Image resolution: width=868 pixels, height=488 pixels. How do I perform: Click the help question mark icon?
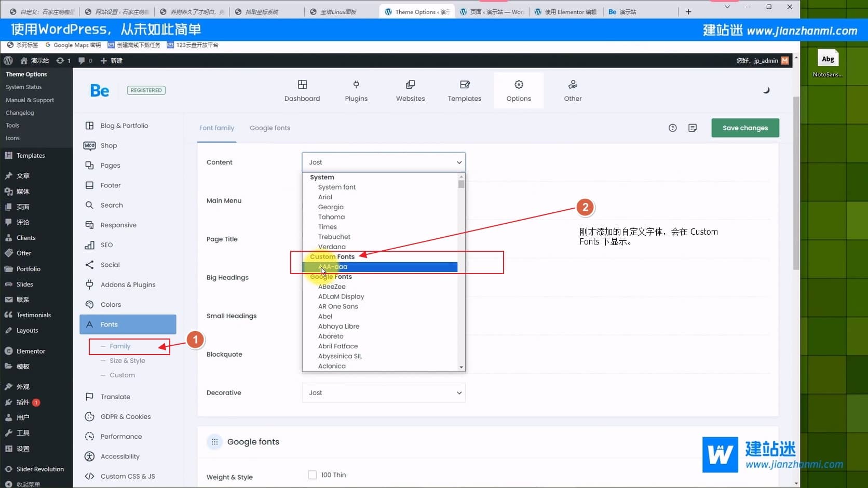(x=672, y=128)
